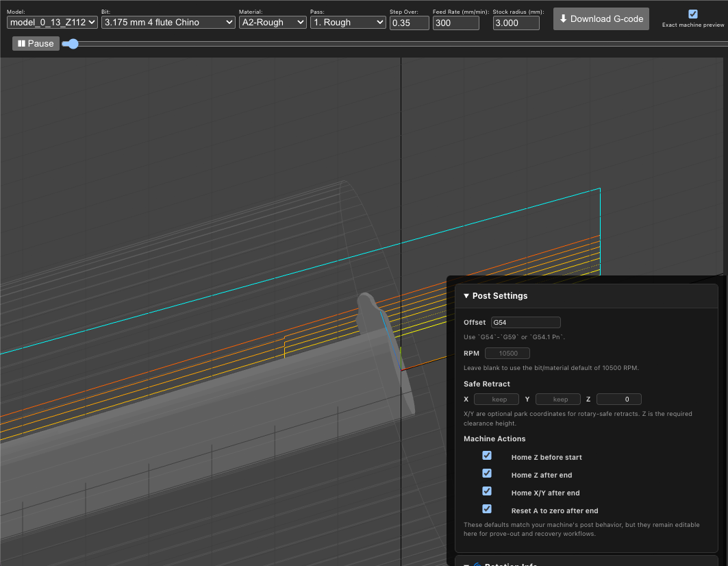Uncheck Home Z before start

[487, 456]
